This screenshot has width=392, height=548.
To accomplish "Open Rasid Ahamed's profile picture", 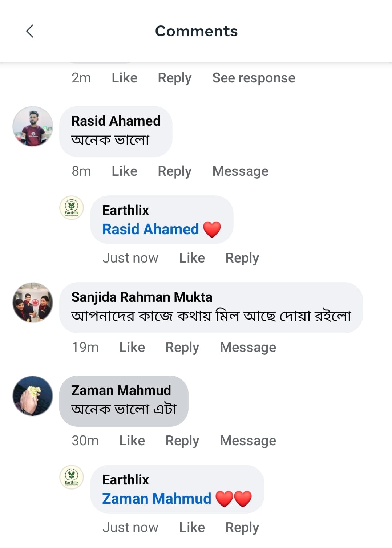I will point(33,126).
